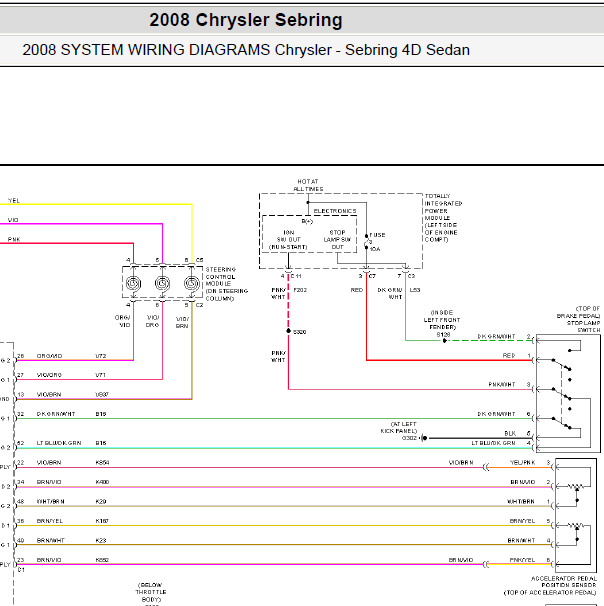Image resolution: width=604 pixels, height=606 pixels.
Task: Select the "ACCELERATOR PEDAL POSITION SENSOR" label
Action: tap(564, 582)
